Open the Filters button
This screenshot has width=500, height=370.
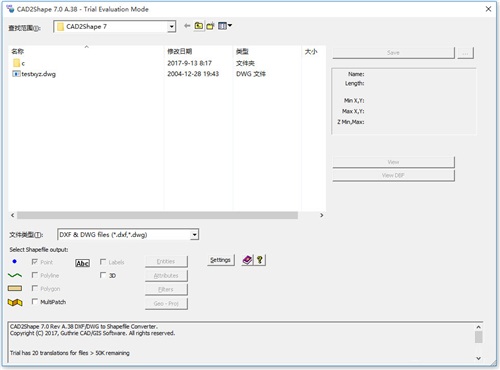click(x=166, y=289)
